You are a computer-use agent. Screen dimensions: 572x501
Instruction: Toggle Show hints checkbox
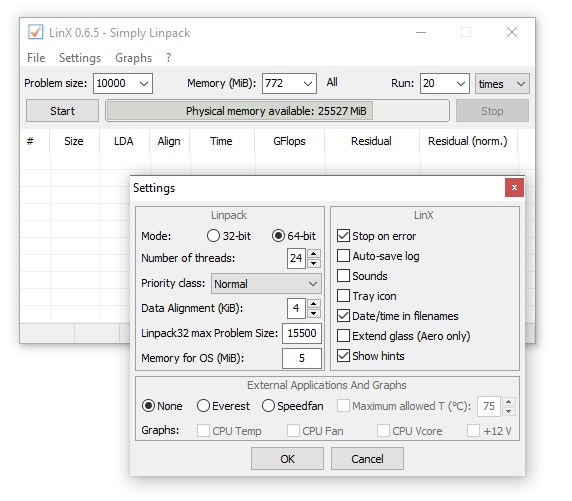click(371, 356)
